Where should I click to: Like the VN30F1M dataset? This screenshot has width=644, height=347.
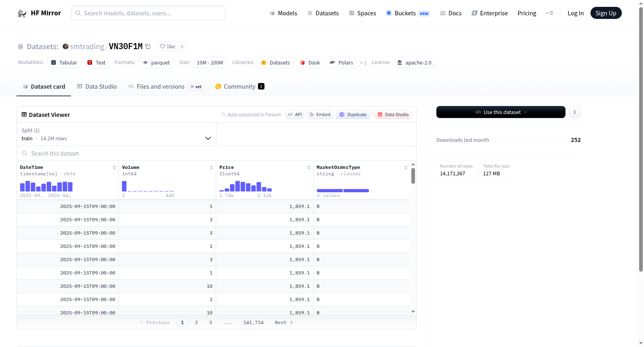coord(168,47)
